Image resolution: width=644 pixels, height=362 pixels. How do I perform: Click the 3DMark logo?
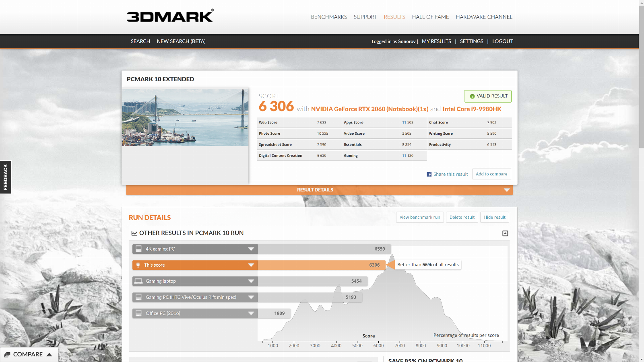point(170,16)
